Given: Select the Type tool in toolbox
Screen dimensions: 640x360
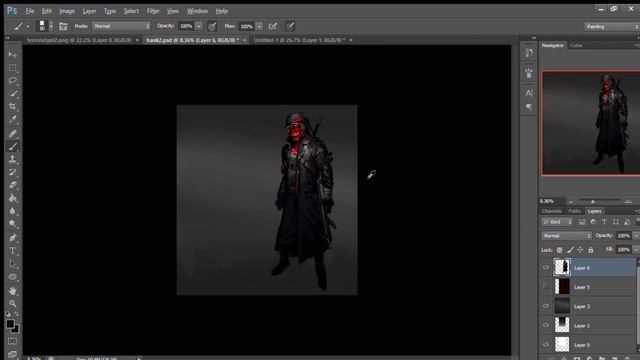Looking at the screenshot, I should [13, 251].
